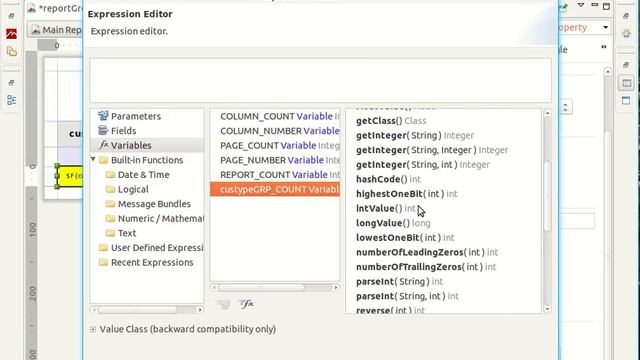Select the Fields category
The image size is (640, 360).
123,131
